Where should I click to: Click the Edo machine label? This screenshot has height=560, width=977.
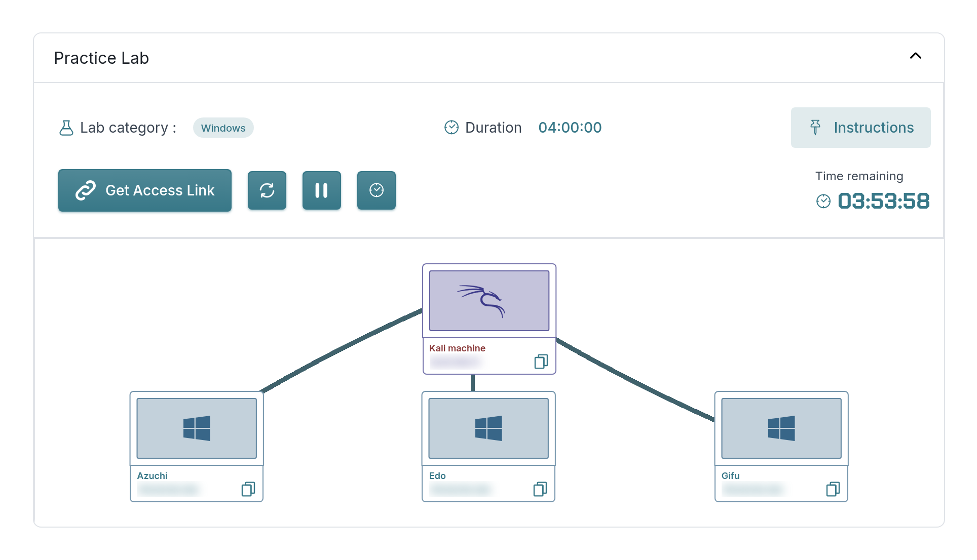click(x=437, y=476)
